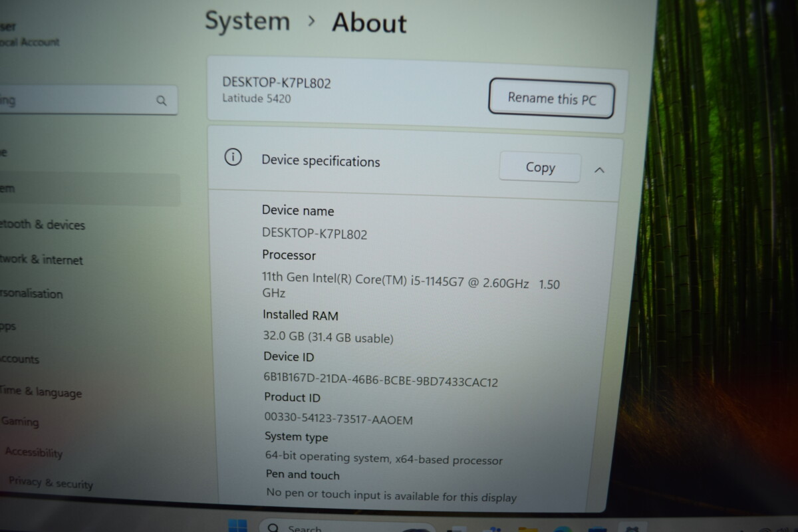
Task: Collapse the Device specifications section chevron
Action: tap(599, 170)
